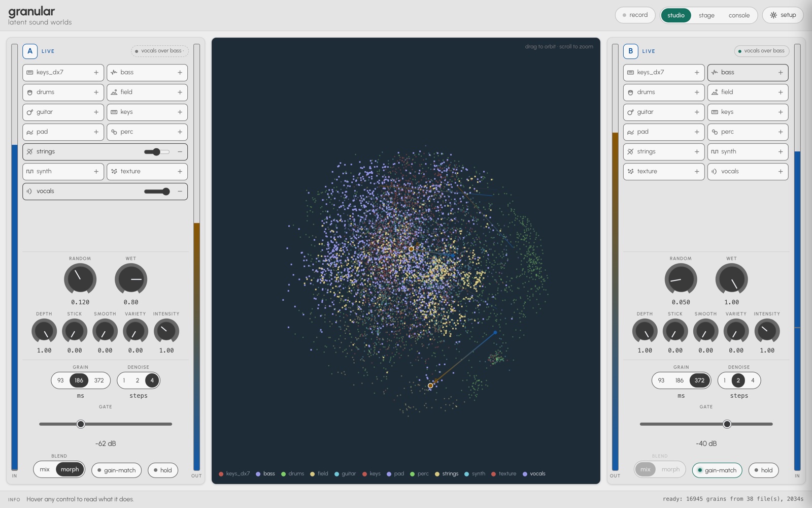Click the WET knob in panel B

coord(731,279)
